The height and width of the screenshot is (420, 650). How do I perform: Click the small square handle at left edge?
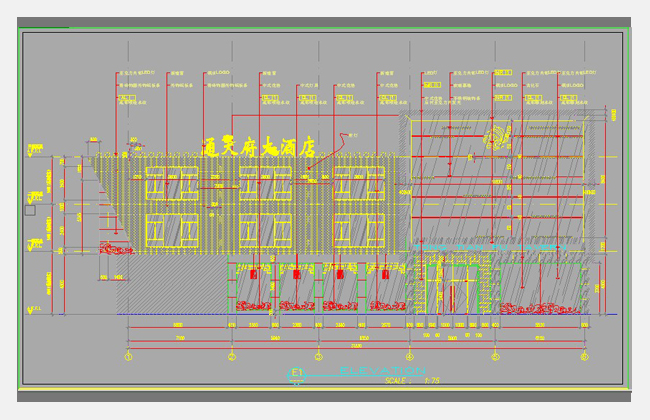30,210
